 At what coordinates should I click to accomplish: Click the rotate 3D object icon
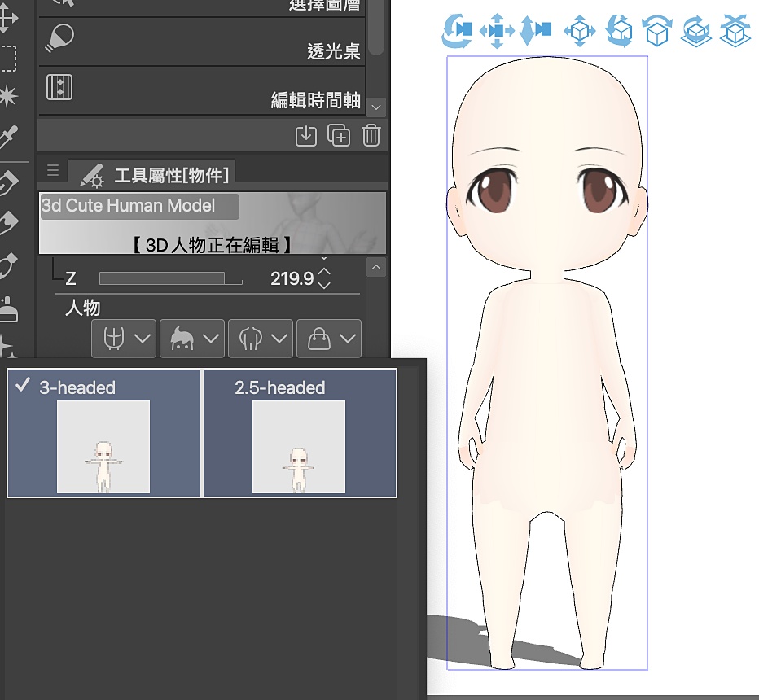(619, 31)
